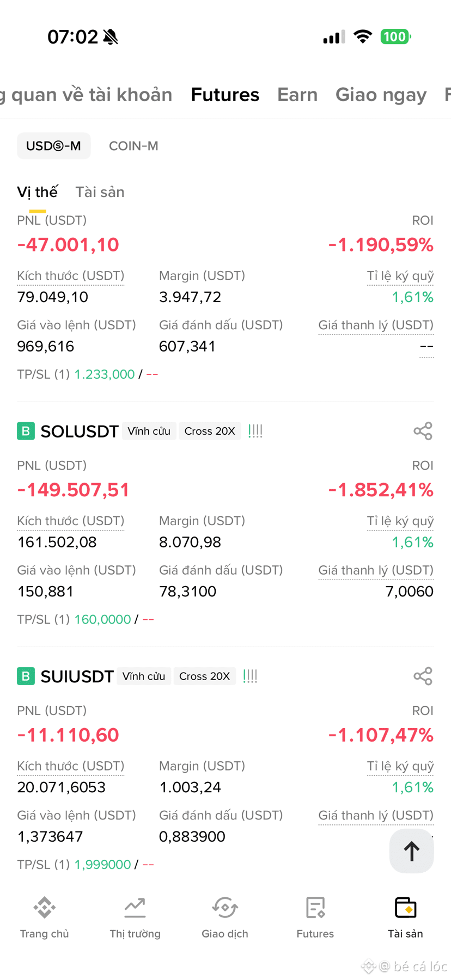
Task: Select the USDⓈ-M toggle
Action: [x=53, y=146]
